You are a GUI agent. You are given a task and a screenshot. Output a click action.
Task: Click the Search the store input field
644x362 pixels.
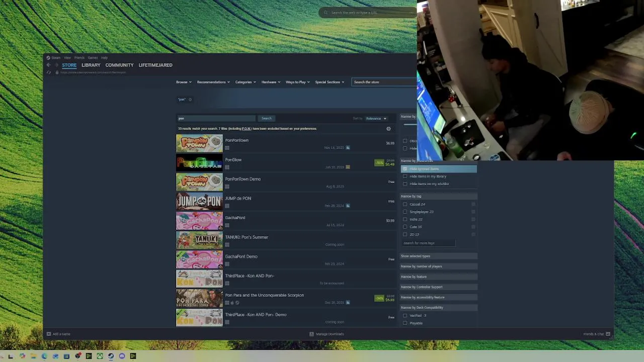(x=384, y=82)
